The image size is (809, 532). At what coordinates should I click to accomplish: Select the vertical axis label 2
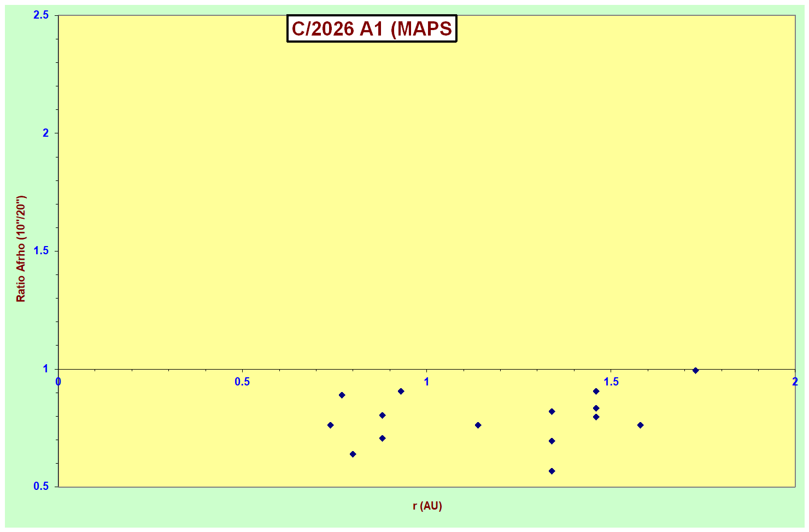46,133
